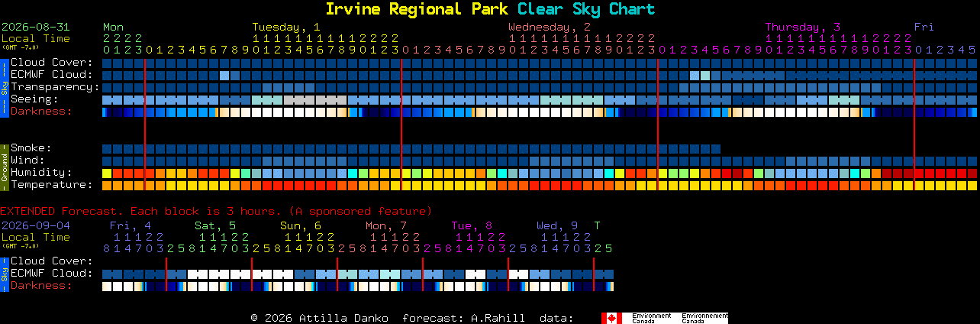980x324 pixels.
Task: Click the Sky label in extended forecast
Action: coord(4,274)
